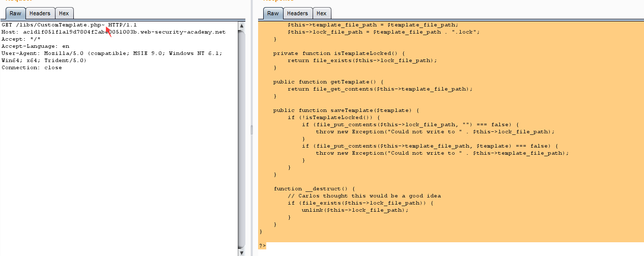Screen dimensions: 644x256
Task: Click the Host header line in the request
Action: pos(114,32)
